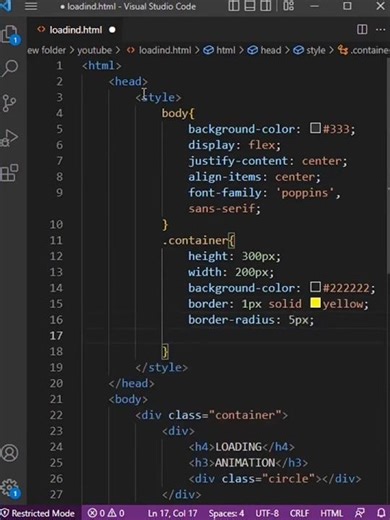
Task: Change encoding via UTF-8 status item
Action: [267, 513]
